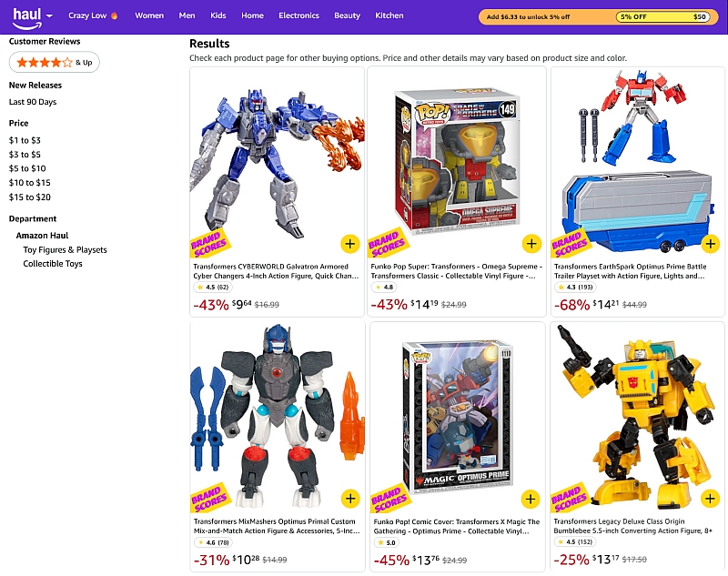
Task: Add Funko Comic Cover Optimus Prime to cart
Action: pyautogui.click(x=531, y=499)
